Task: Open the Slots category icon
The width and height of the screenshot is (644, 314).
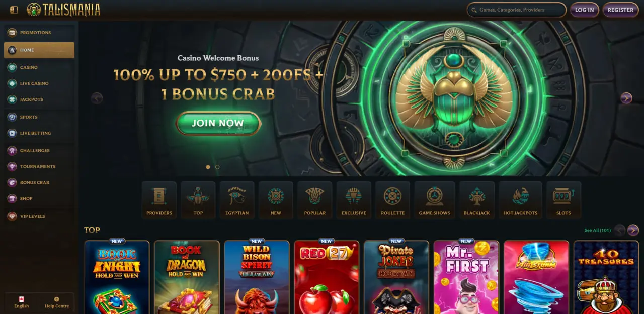Action: [x=563, y=200]
